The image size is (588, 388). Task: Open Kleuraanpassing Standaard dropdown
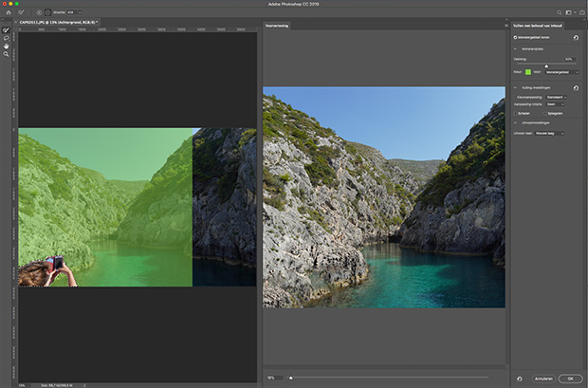click(556, 97)
